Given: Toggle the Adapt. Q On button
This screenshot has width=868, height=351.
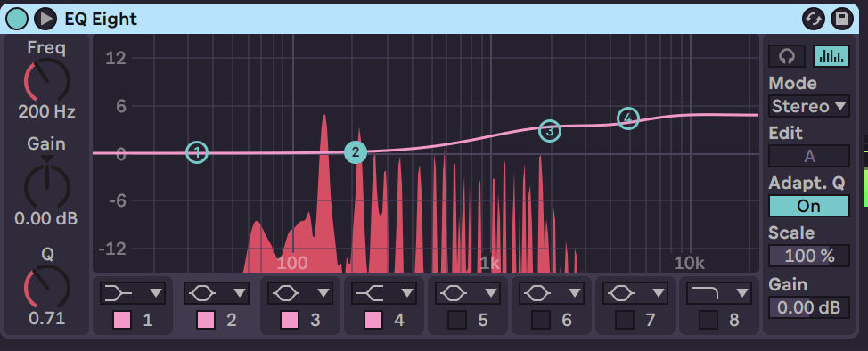Looking at the screenshot, I should (809, 206).
